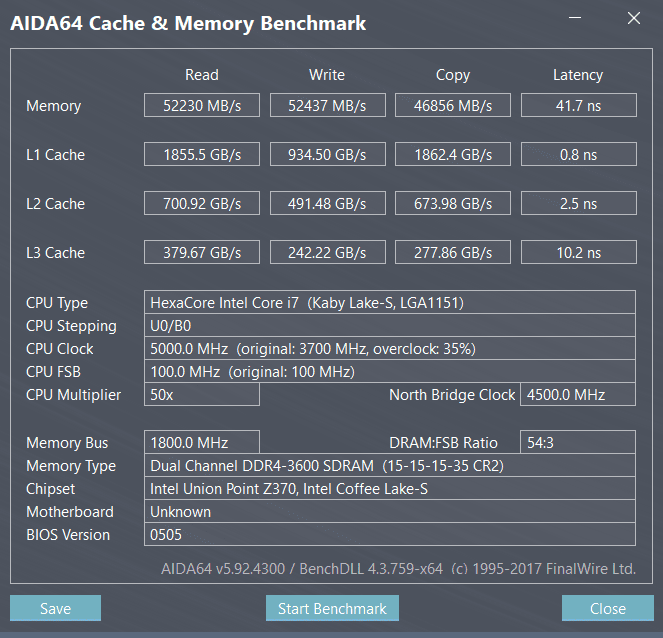
Task: Start the benchmark run
Action: click(x=332, y=608)
